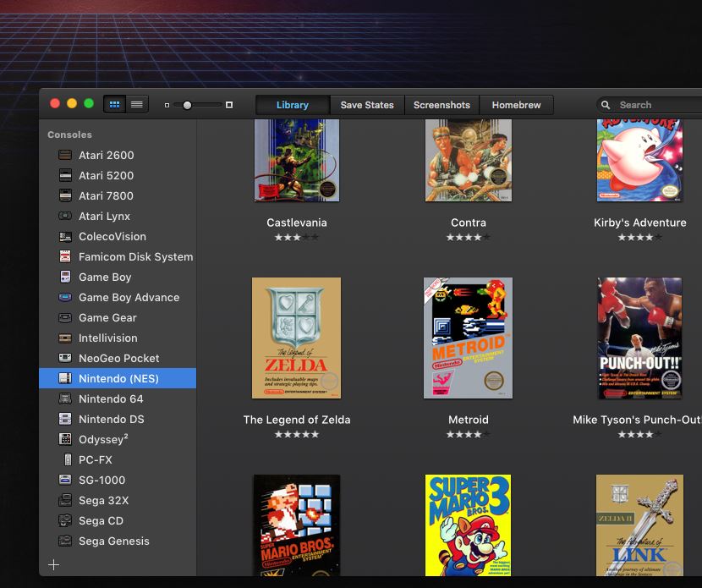This screenshot has width=702, height=588.
Task: Click the Metroid title text
Action: 469,420
